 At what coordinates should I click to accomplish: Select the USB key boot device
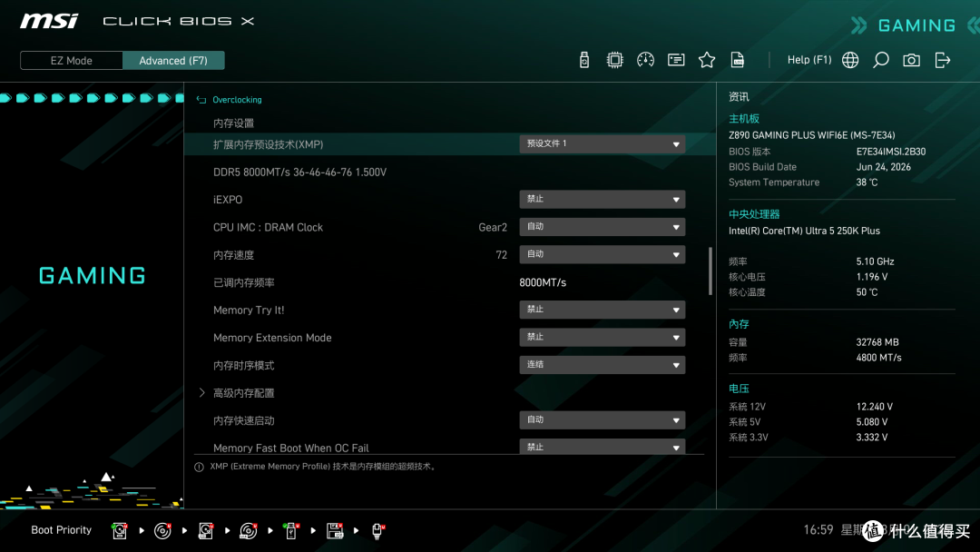coord(291,531)
